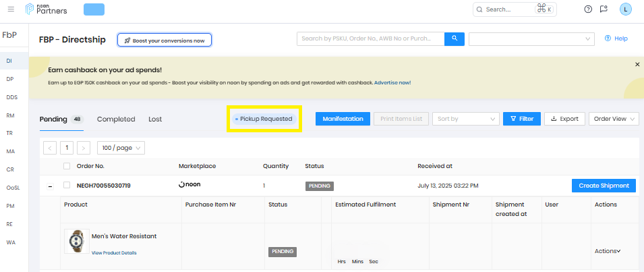This screenshot has width=644, height=272.
Task: Click the blue magnifier search button
Action: 455,38
